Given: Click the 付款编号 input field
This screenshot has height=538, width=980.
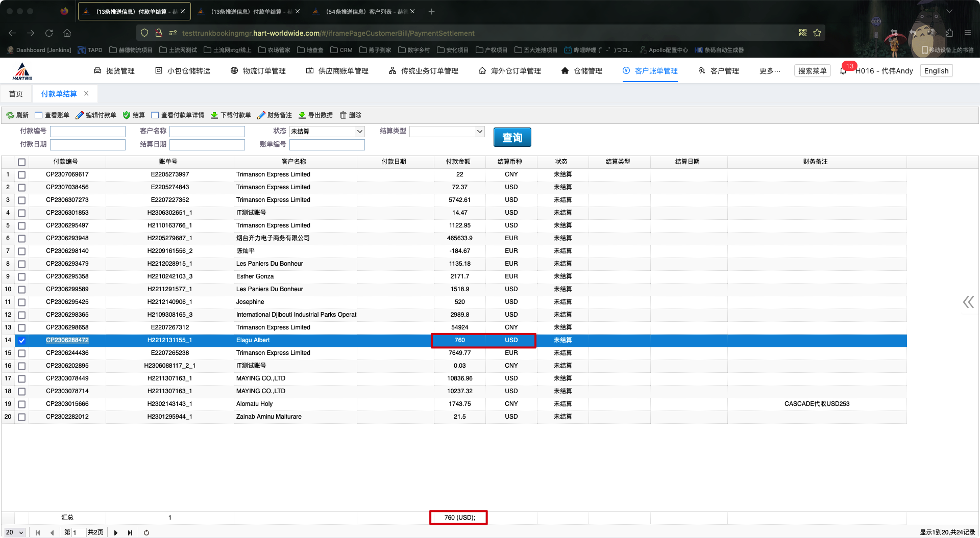Looking at the screenshot, I should coord(88,132).
